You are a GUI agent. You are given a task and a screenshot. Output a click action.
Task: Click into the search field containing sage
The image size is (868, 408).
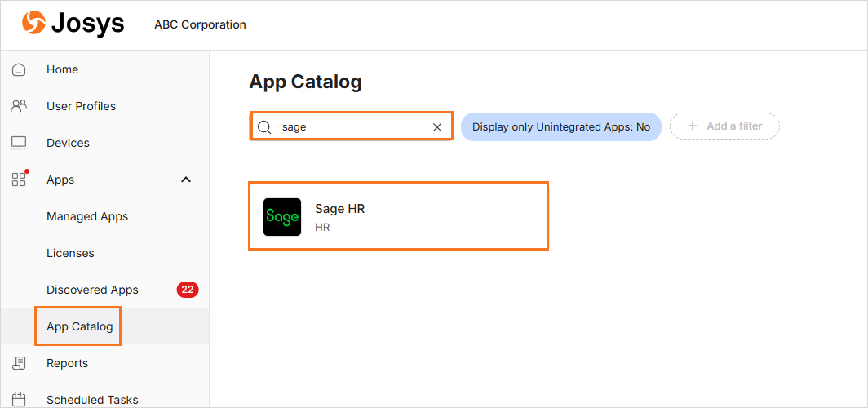pyautogui.click(x=352, y=126)
